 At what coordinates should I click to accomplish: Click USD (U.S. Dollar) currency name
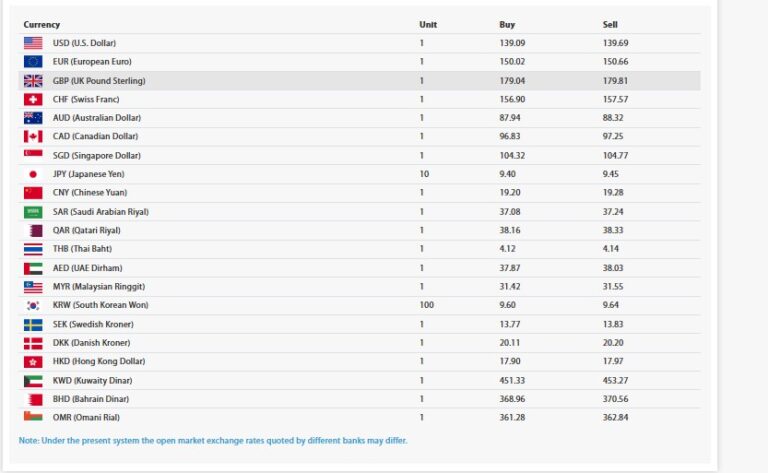pos(86,43)
